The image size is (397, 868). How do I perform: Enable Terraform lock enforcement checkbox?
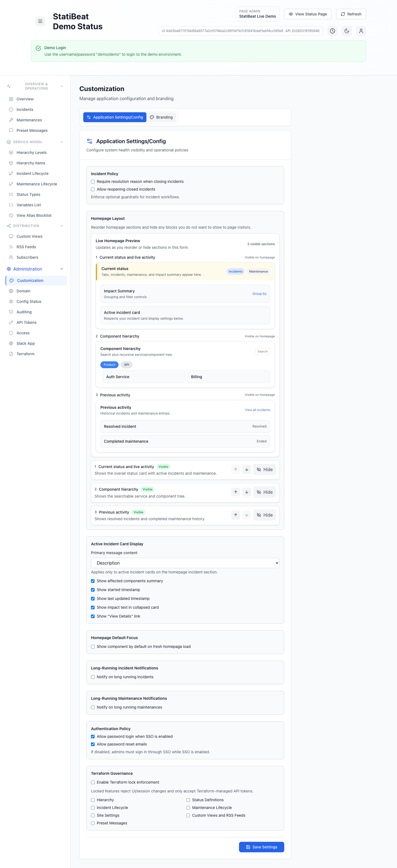[93, 782]
